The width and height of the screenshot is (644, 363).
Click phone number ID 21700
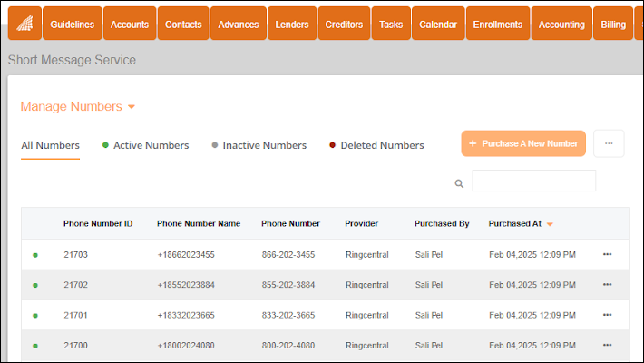click(x=75, y=346)
